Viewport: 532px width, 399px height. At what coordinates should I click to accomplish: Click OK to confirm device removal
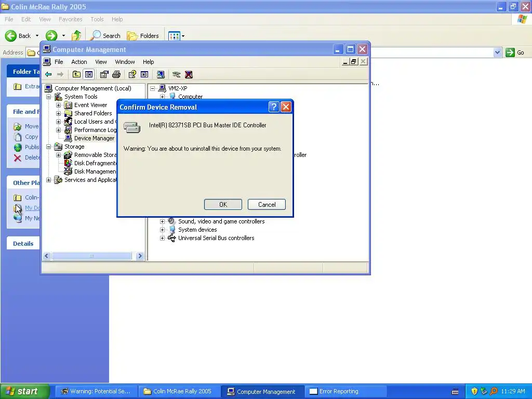coord(223,204)
